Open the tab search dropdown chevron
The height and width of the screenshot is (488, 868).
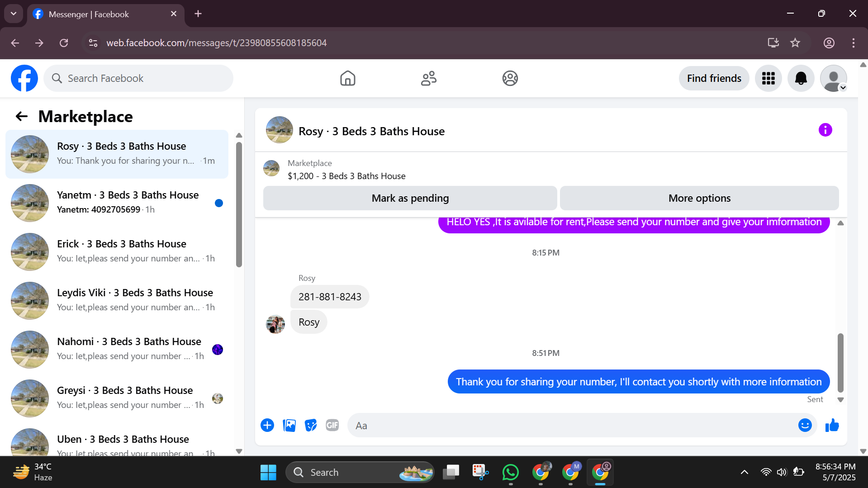14,14
